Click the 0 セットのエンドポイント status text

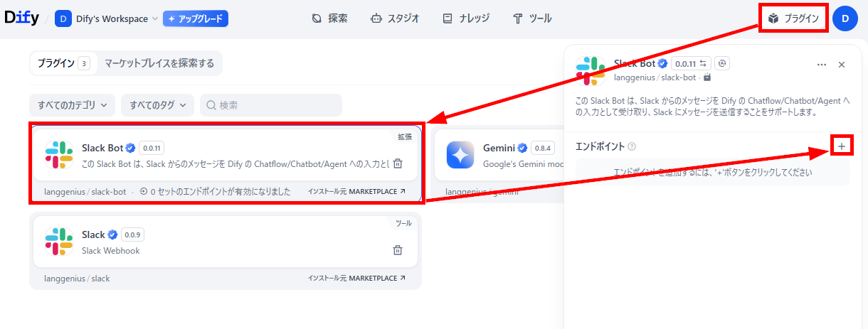pos(215,191)
